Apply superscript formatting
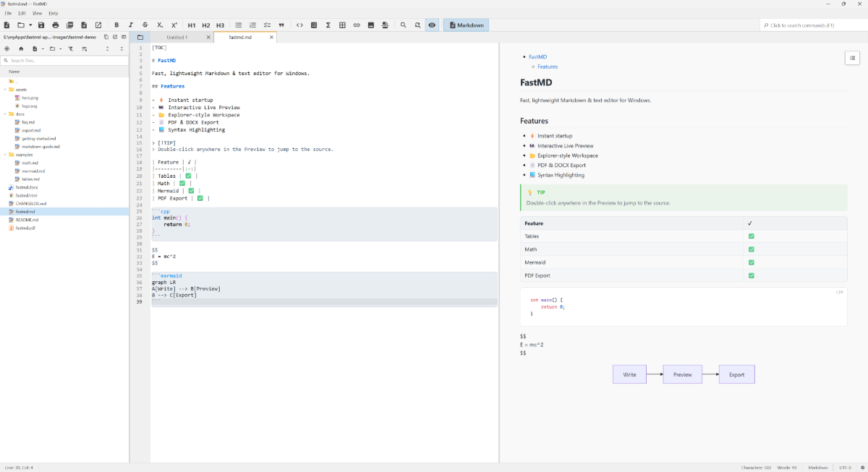This screenshot has height=472, width=868. 174,25
